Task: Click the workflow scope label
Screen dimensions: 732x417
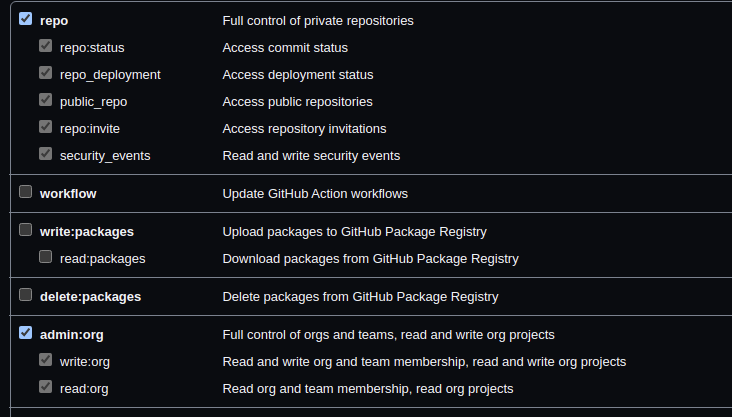Action: pyautogui.click(x=68, y=194)
